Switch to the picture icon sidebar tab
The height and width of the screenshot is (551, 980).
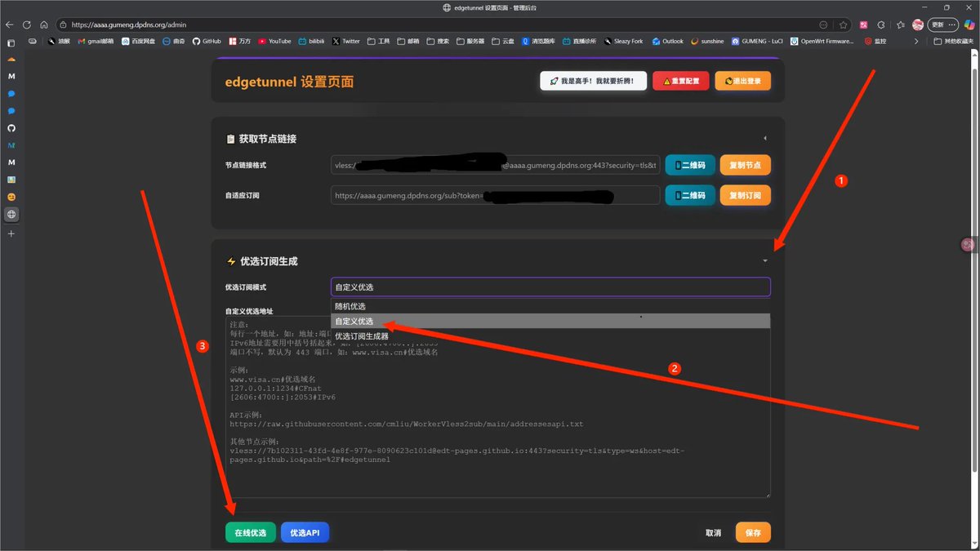coord(11,180)
